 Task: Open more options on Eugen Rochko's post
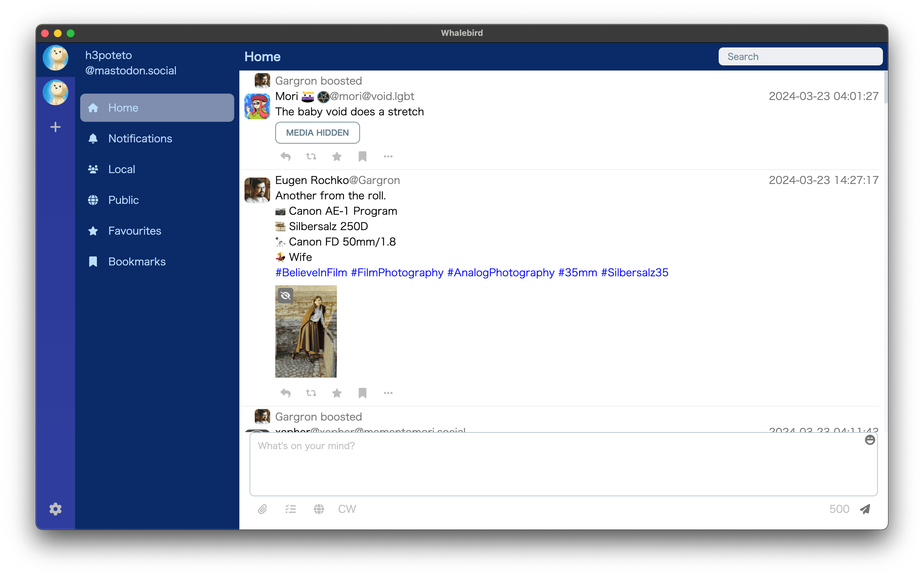pos(388,393)
